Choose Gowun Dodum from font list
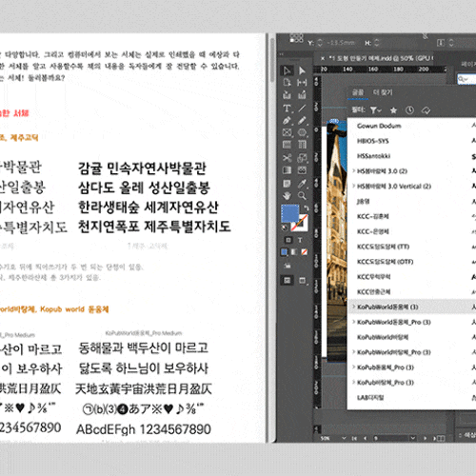The height and width of the screenshot is (476, 476). coord(379,126)
